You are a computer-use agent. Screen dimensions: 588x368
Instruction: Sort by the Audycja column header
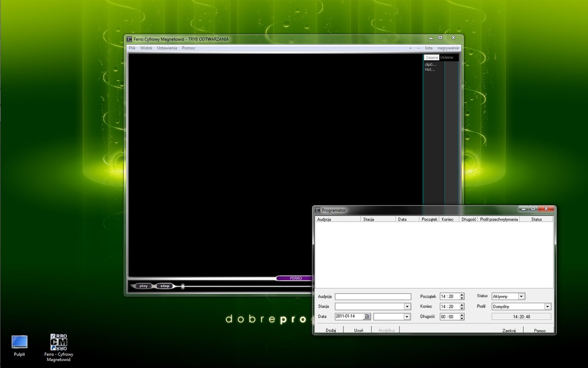click(x=338, y=219)
